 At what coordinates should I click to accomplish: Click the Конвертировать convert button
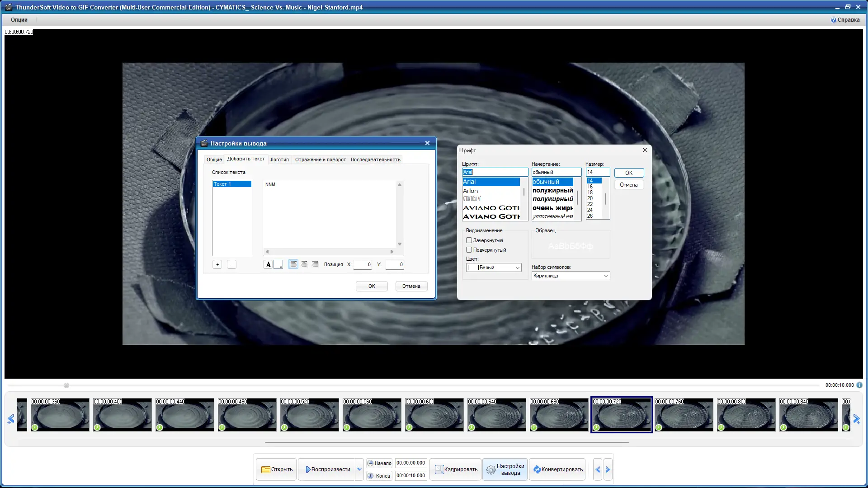557,469
